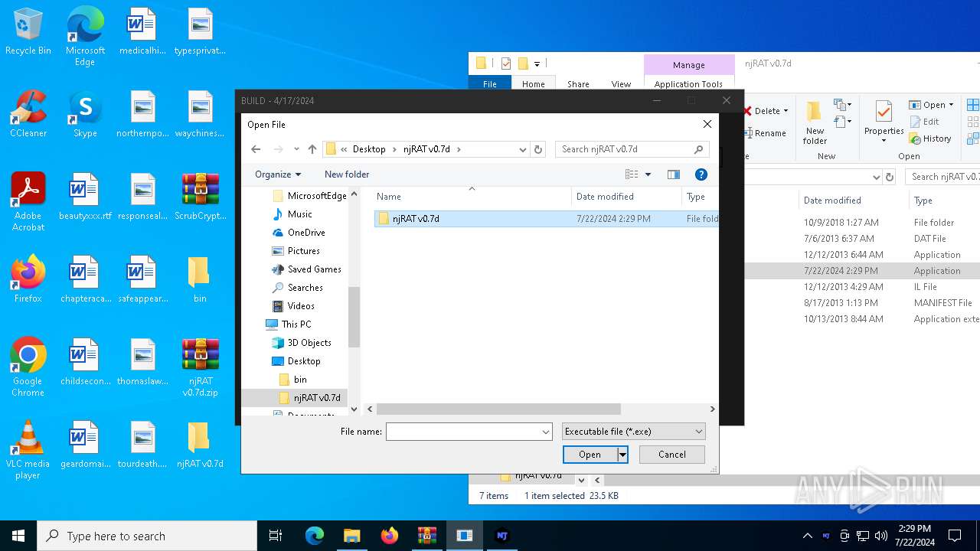Open the Notifications center icon
The width and height of the screenshot is (980, 551).
point(955,536)
